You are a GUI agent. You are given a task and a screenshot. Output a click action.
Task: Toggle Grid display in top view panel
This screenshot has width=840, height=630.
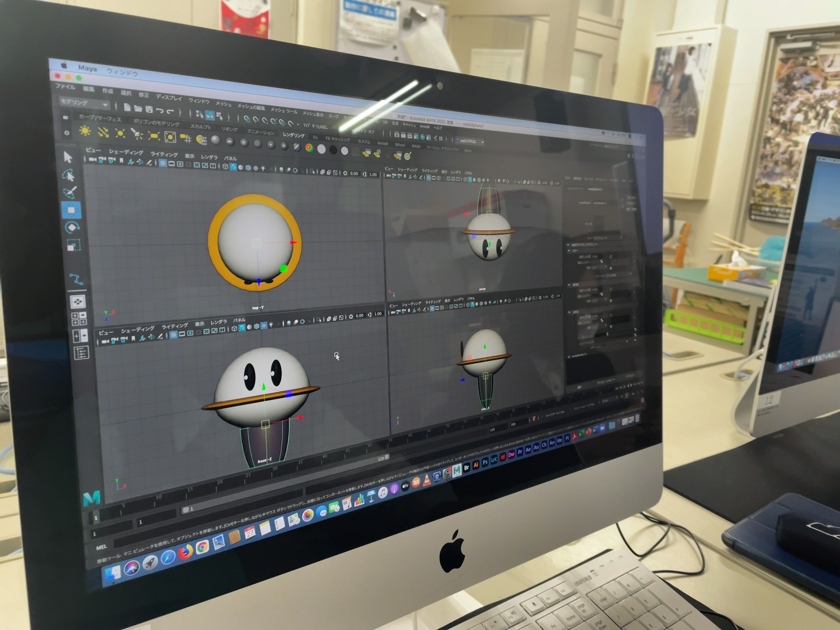click(x=162, y=163)
